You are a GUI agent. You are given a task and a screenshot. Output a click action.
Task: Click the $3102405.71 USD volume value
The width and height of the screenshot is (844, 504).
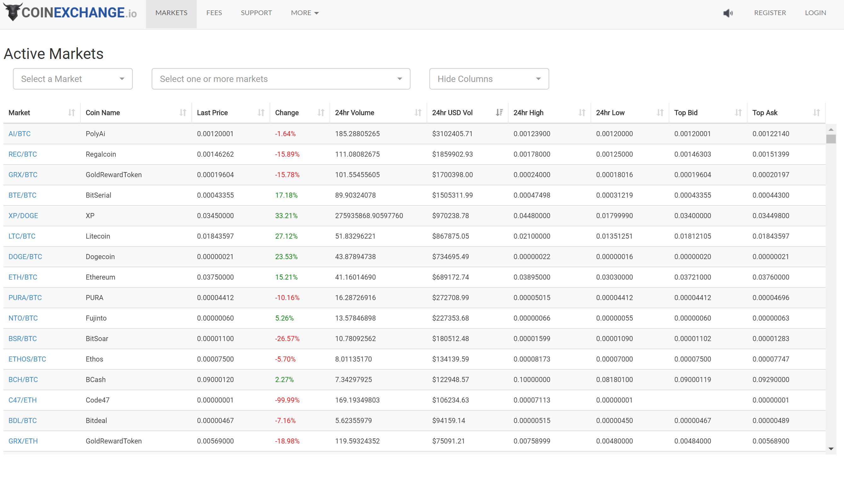click(x=452, y=134)
